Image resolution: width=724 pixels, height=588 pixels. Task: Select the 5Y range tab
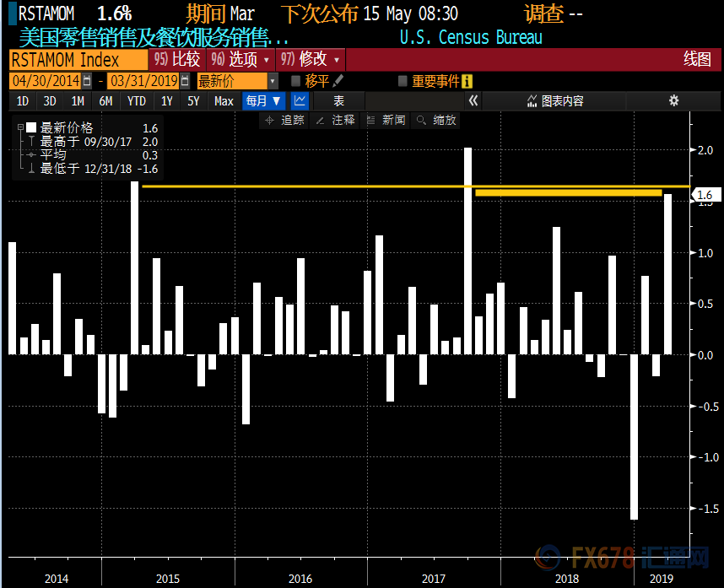tap(193, 100)
